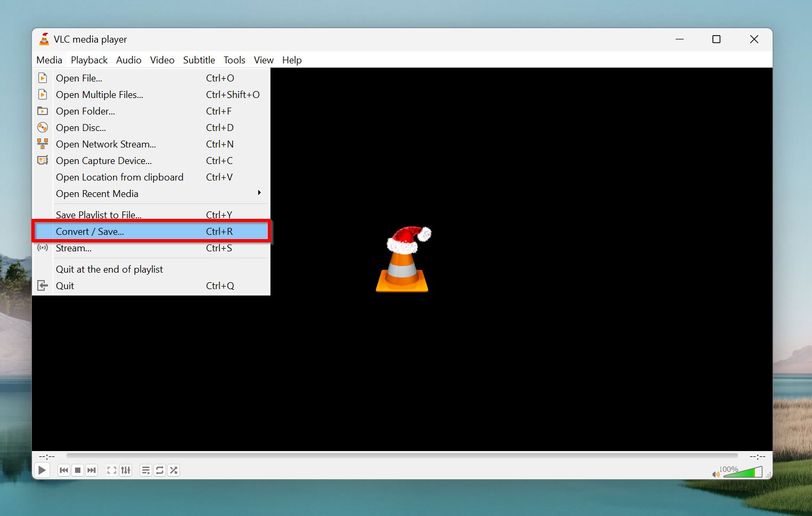Image resolution: width=812 pixels, height=516 pixels.
Task: Open the Video menu
Action: click(162, 60)
